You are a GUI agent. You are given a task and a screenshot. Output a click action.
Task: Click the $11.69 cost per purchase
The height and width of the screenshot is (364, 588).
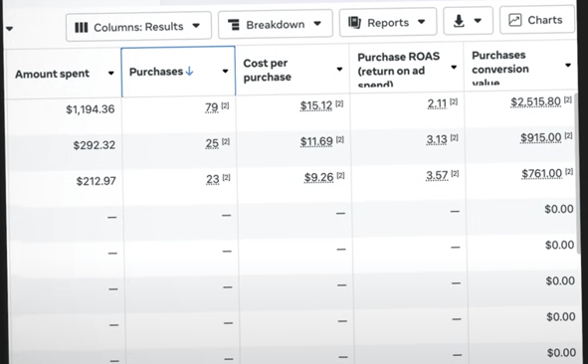pyautogui.click(x=316, y=141)
